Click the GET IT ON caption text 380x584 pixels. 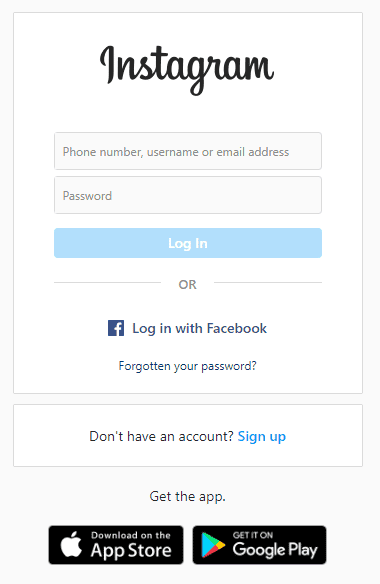point(253,535)
